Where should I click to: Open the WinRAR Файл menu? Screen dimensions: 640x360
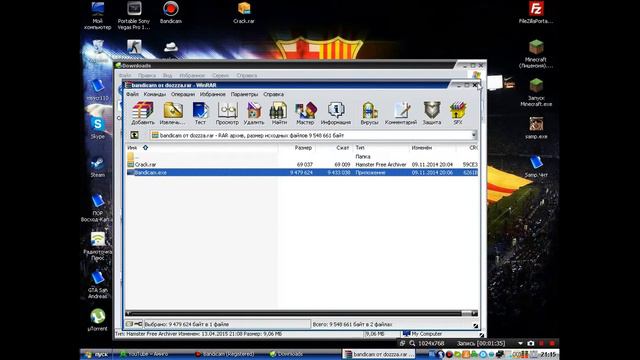coord(132,94)
